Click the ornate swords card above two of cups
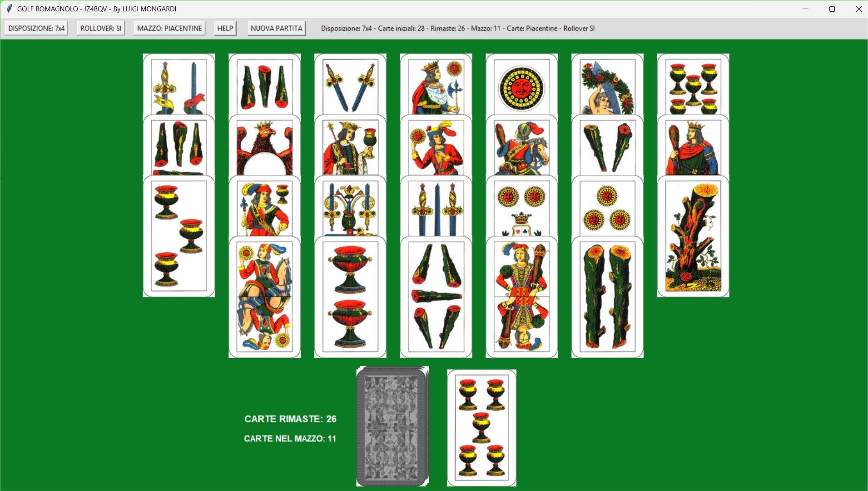The image size is (868, 491). point(350,206)
